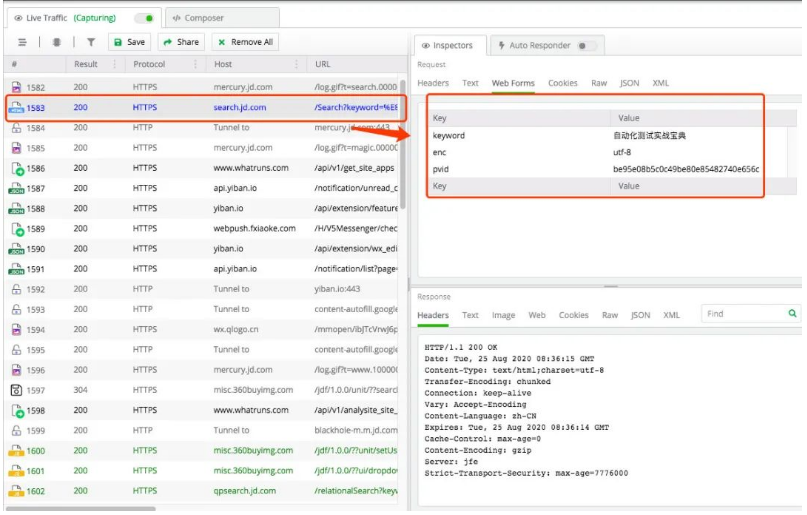Click the JSON icon of session 1590
Screen dimensions: 807x515
click(16, 248)
